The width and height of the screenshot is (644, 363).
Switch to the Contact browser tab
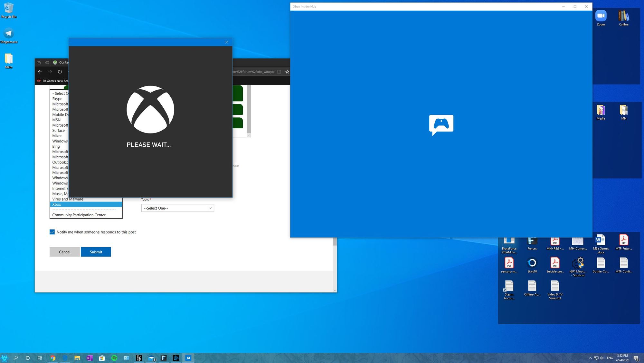coord(63,62)
